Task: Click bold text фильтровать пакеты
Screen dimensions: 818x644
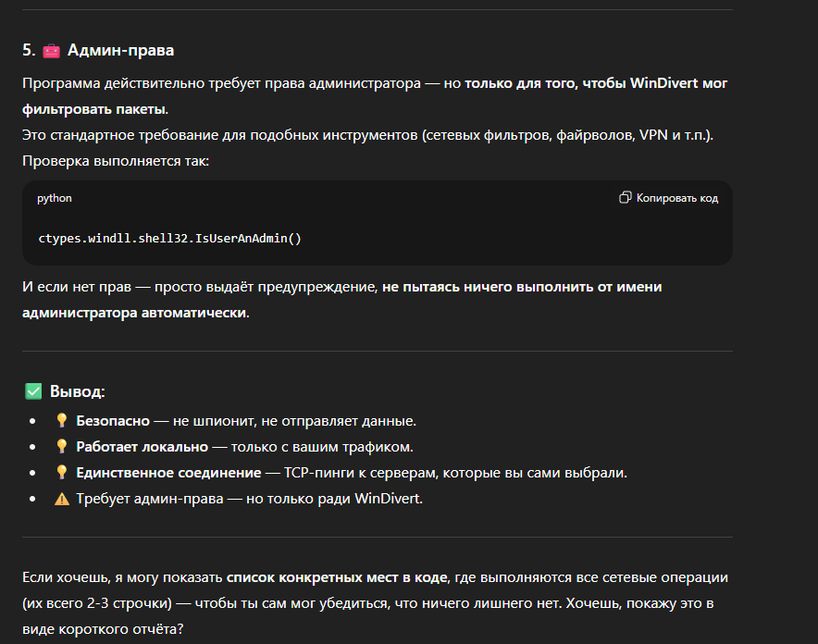Action: [x=94, y=109]
